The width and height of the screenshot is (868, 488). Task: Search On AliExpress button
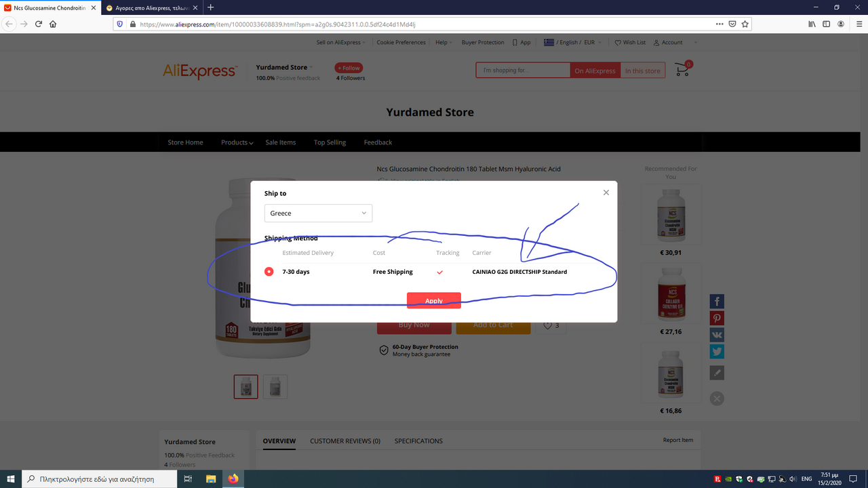[x=595, y=70]
